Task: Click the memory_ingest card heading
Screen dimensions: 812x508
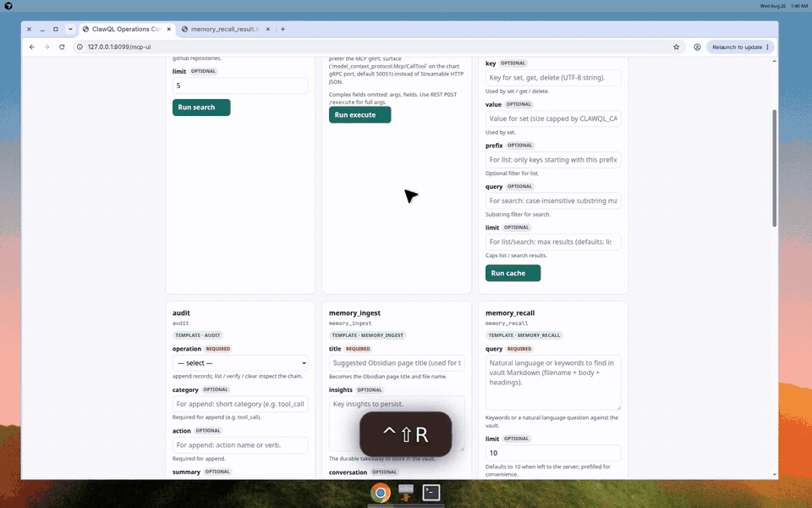Action: [x=354, y=312]
